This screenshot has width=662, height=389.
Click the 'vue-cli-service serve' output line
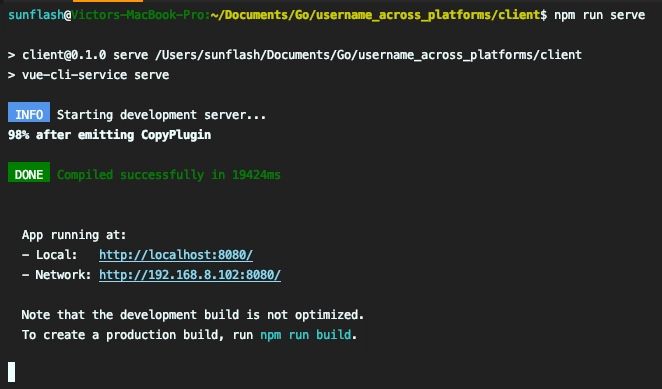pyautogui.click(x=88, y=75)
